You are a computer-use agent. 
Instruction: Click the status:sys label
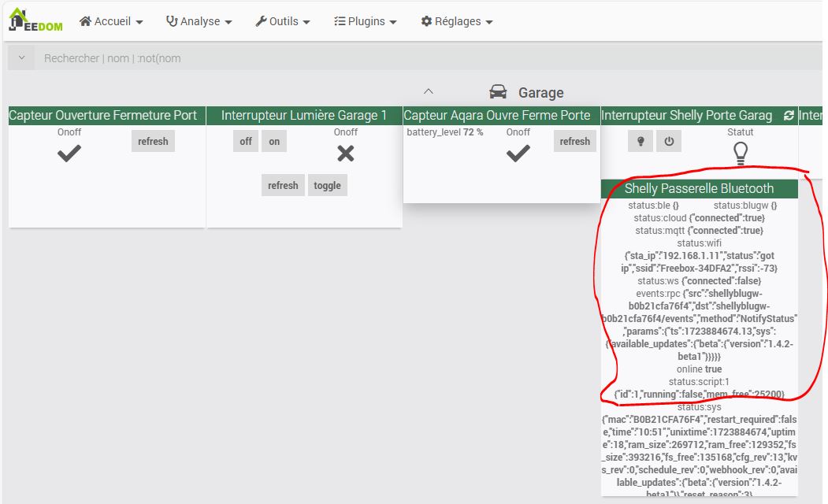tap(699, 407)
